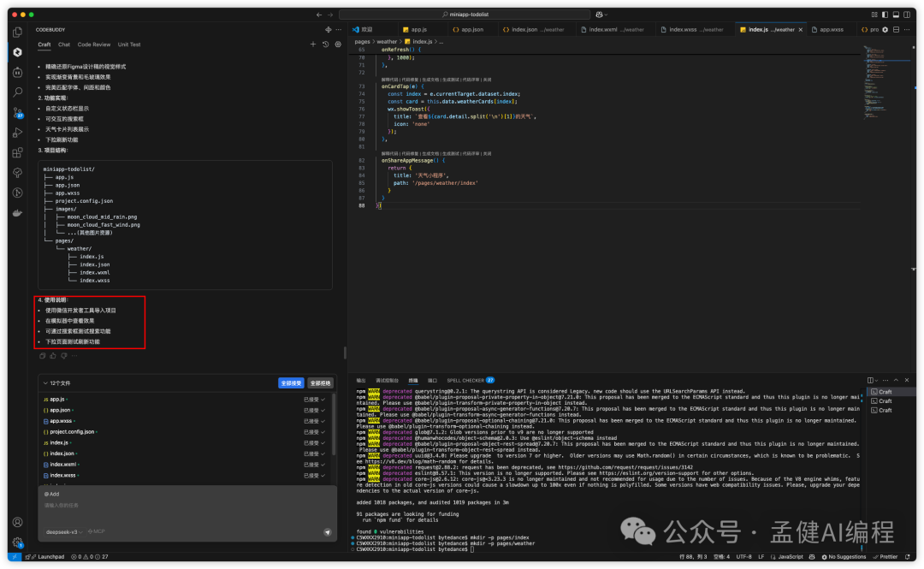Open the Git graph icon in activity bar
This screenshot has height=569, width=924.
click(x=18, y=193)
